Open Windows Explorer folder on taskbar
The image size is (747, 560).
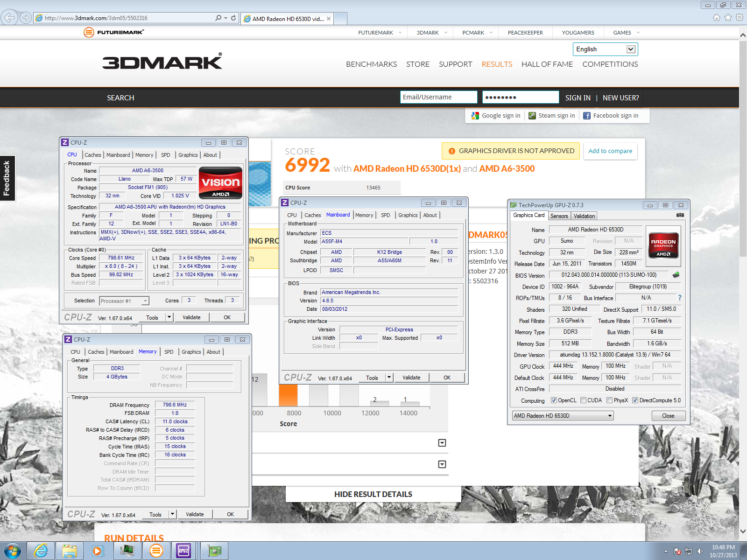click(x=70, y=551)
